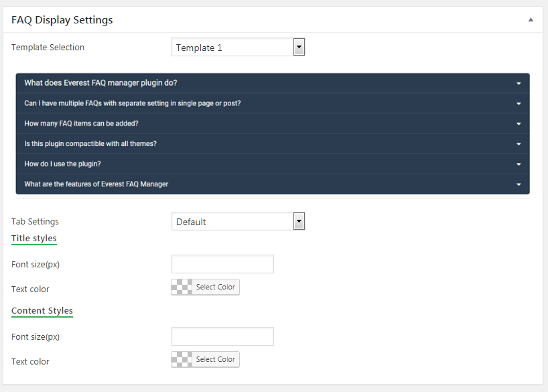The image size is (548, 392).
Task: Click caret icon on 'How do I use' row
Action: coord(519,164)
